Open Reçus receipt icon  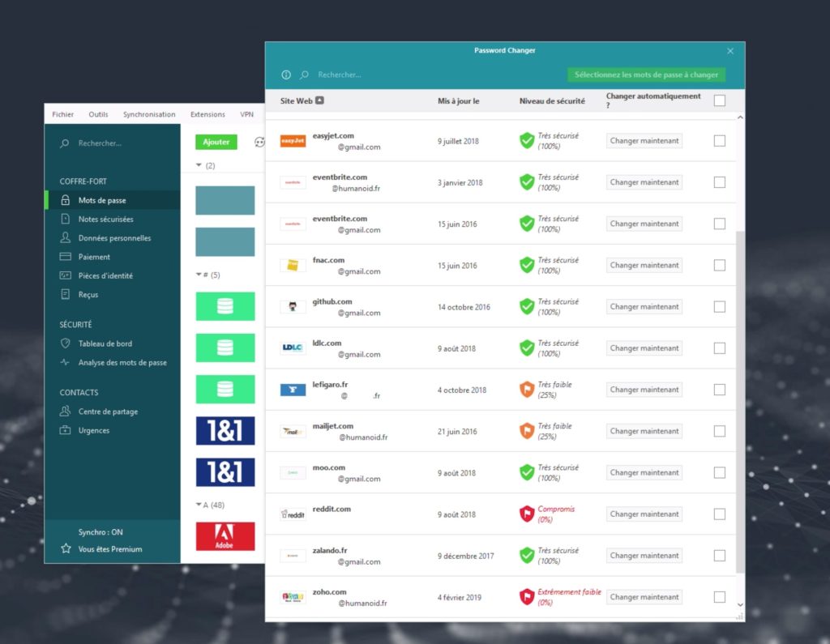(x=65, y=294)
